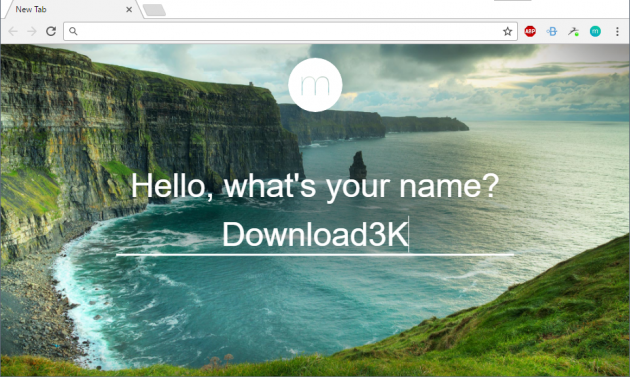Open Chrome's three-dot menu

coord(617,31)
